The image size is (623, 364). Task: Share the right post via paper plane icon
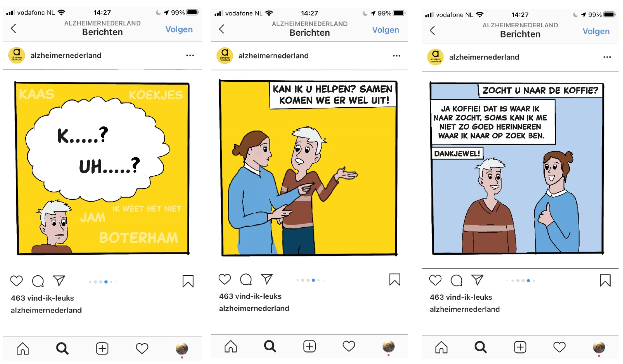pyautogui.click(x=477, y=280)
